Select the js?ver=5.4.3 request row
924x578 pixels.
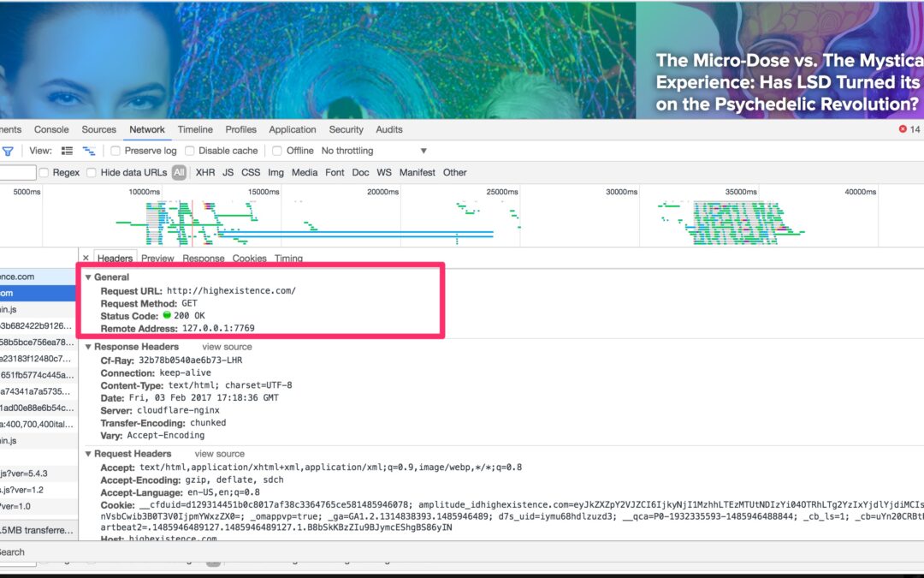pos(38,474)
